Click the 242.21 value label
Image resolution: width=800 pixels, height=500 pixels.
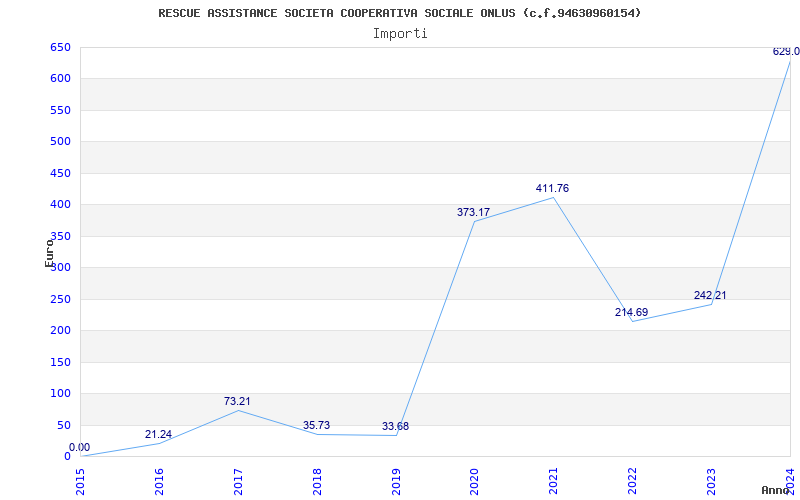coord(710,295)
